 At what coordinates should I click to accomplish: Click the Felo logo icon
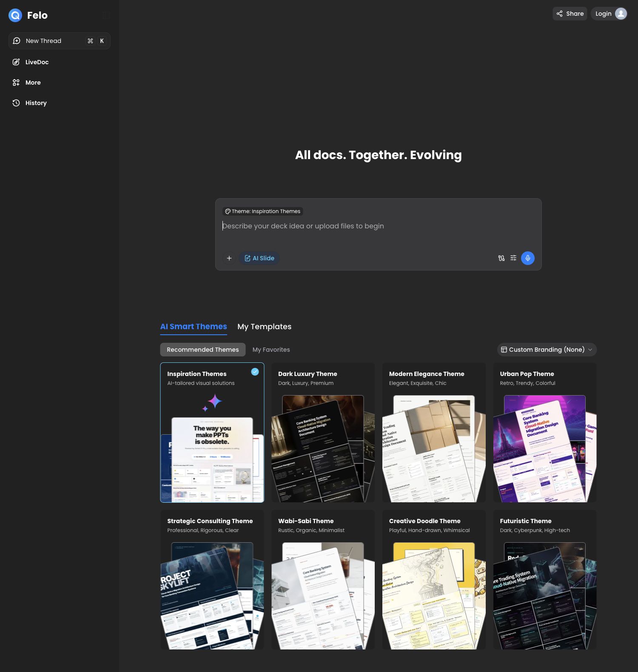15,15
